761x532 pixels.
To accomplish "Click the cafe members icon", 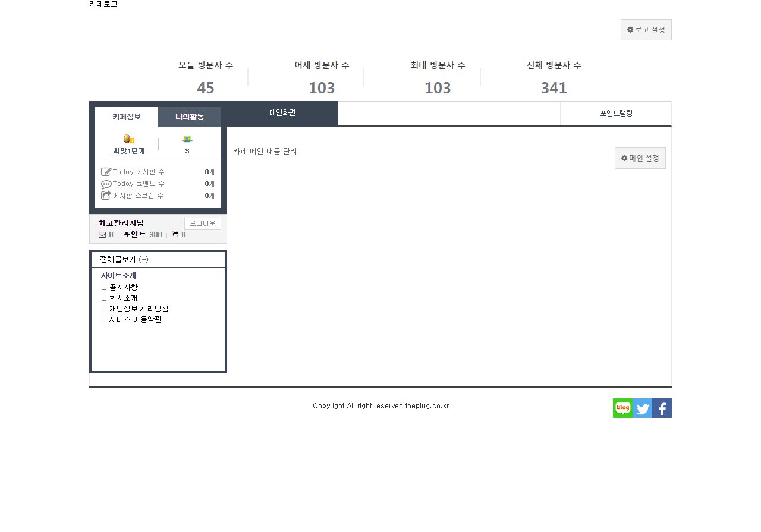I will 187,139.
